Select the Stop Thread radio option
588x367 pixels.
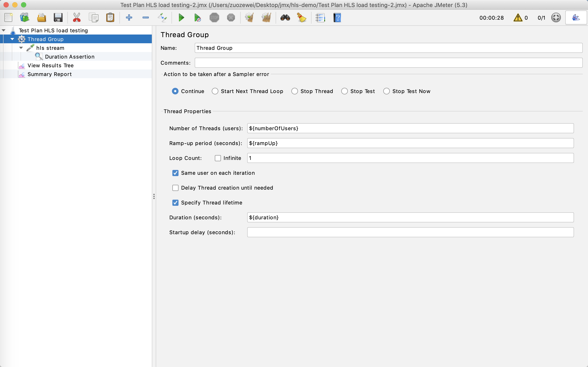(294, 91)
